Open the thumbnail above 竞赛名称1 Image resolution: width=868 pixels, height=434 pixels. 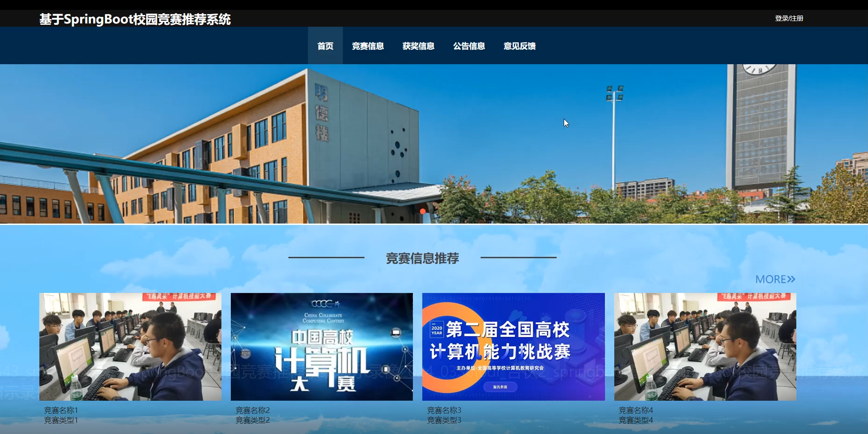[130, 347]
